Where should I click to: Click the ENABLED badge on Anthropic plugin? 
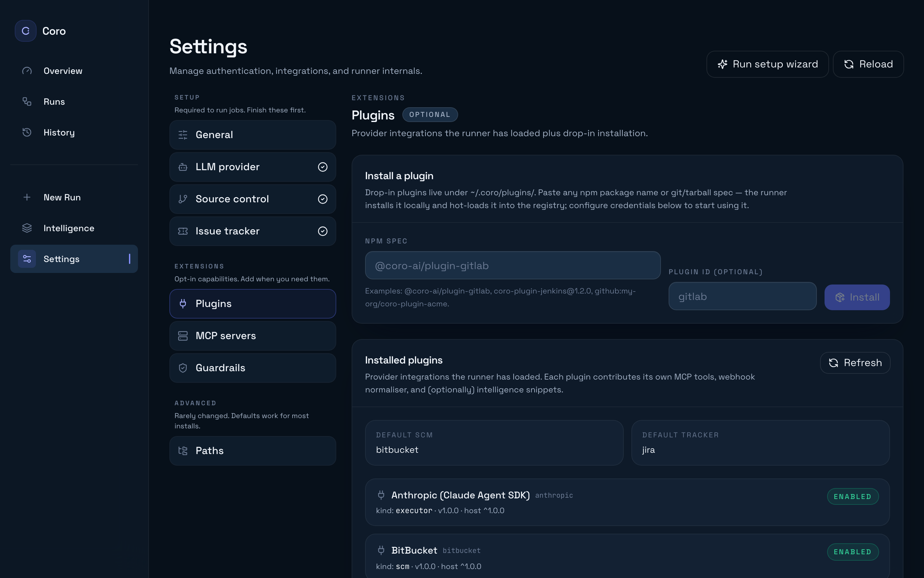853,496
